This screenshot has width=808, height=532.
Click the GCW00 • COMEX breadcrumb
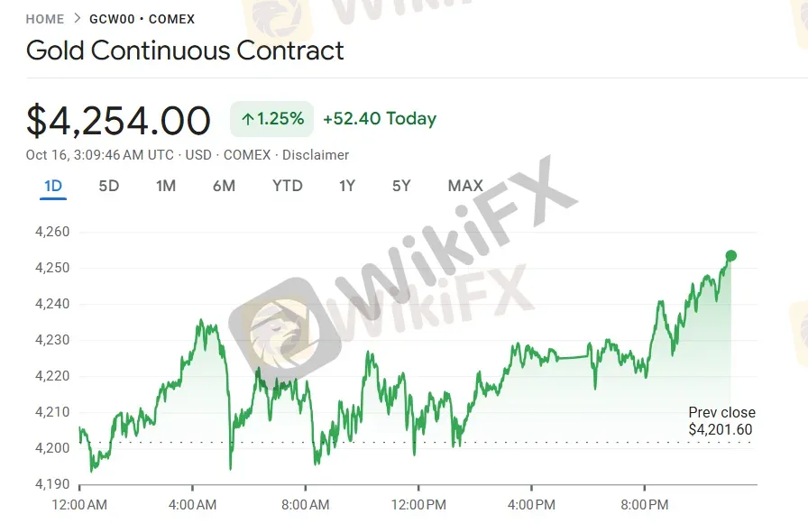point(142,19)
